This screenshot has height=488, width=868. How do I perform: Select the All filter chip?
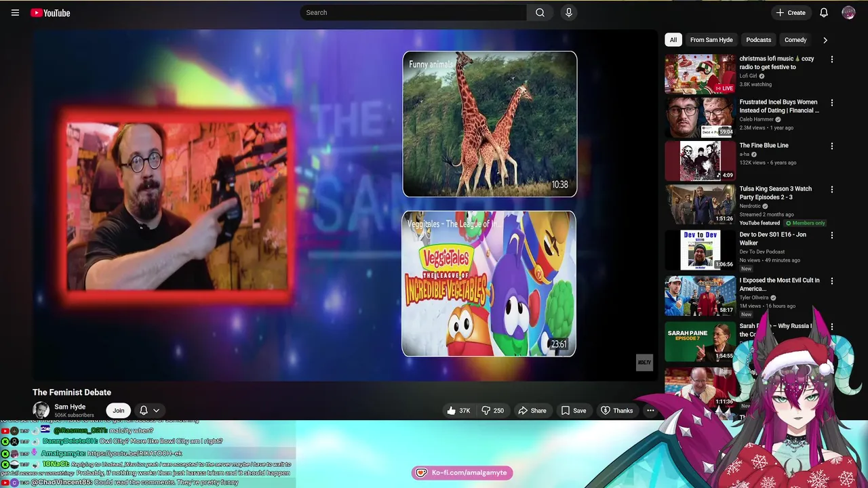[x=673, y=40]
